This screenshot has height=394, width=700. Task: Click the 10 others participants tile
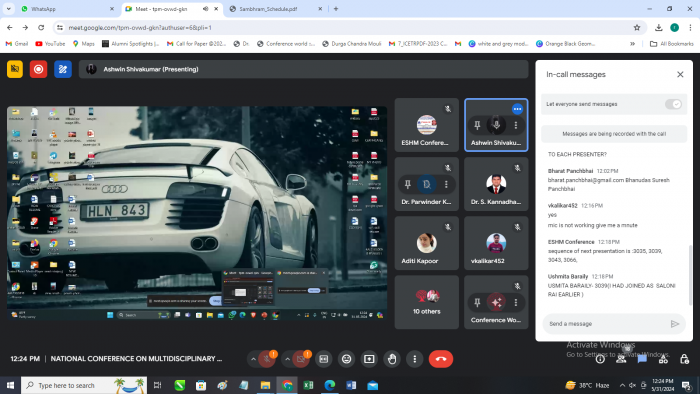pyautogui.click(x=427, y=302)
